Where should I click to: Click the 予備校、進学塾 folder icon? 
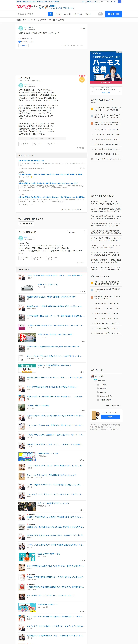[x=98, y=400]
